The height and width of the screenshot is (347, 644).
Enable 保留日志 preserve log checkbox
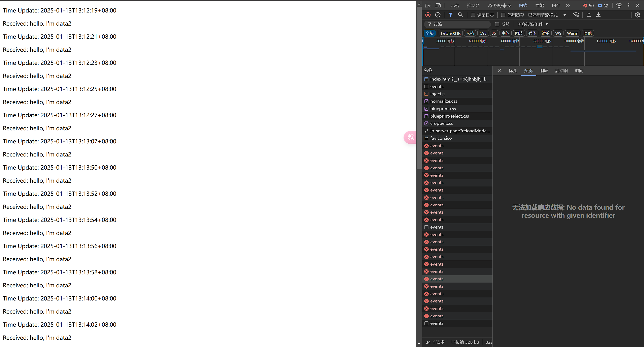(473, 15)
